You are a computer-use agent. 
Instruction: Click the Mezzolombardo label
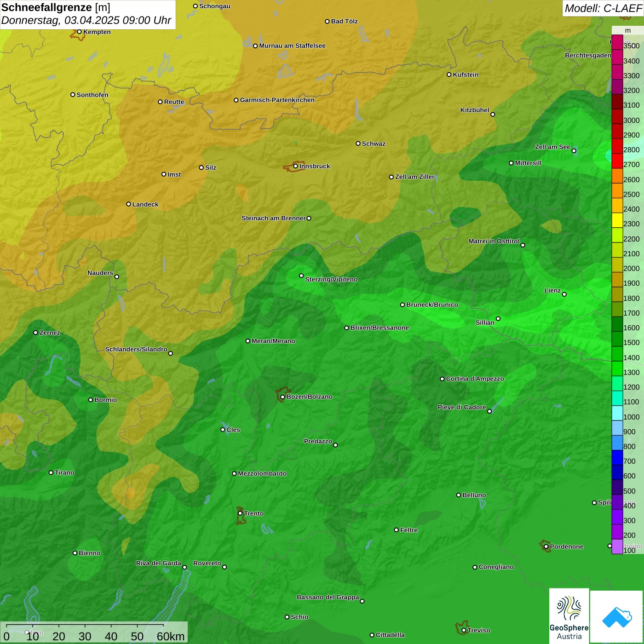click(263, 473)
